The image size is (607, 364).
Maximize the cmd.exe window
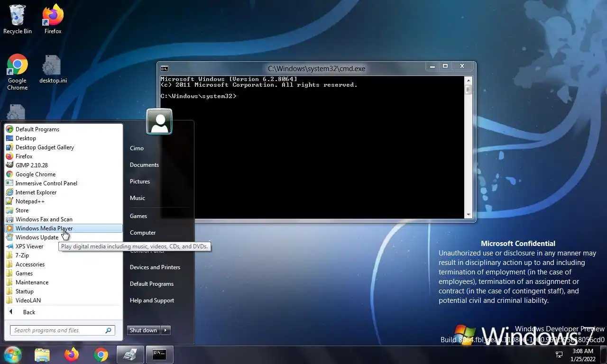[x=445, y=66]
